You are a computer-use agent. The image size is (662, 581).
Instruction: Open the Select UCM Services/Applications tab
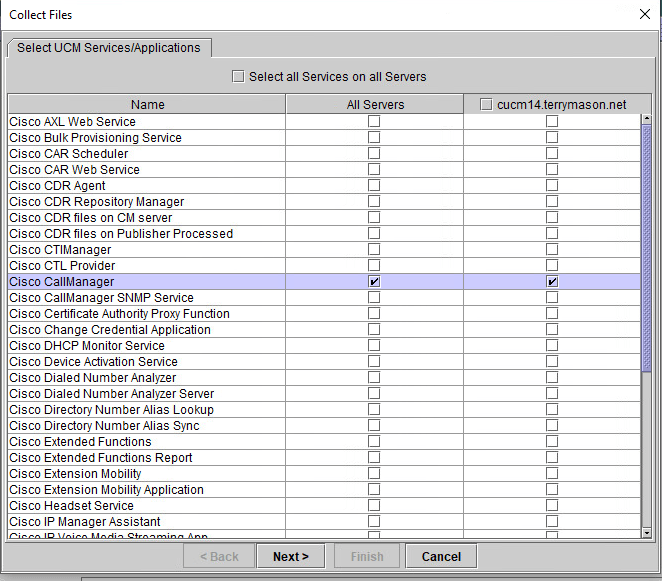109,48
